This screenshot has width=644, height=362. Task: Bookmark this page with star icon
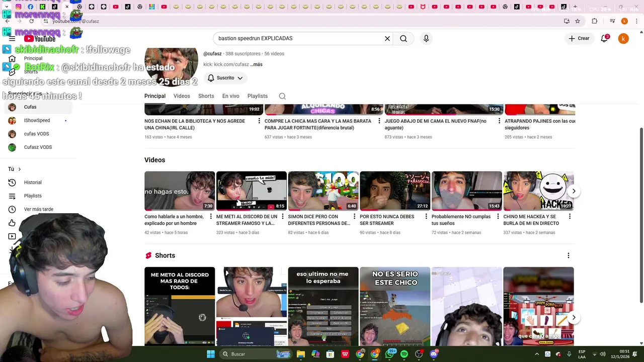tap(578, 21)
